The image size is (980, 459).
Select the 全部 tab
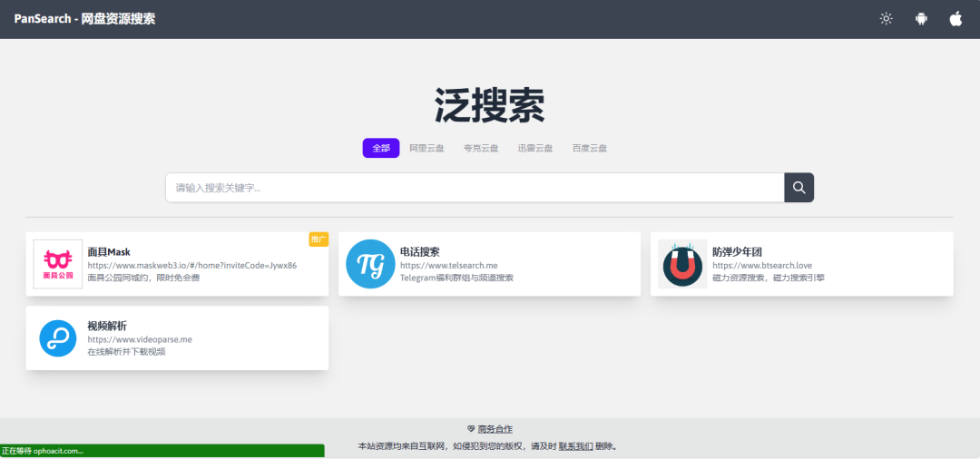(380, 148)
